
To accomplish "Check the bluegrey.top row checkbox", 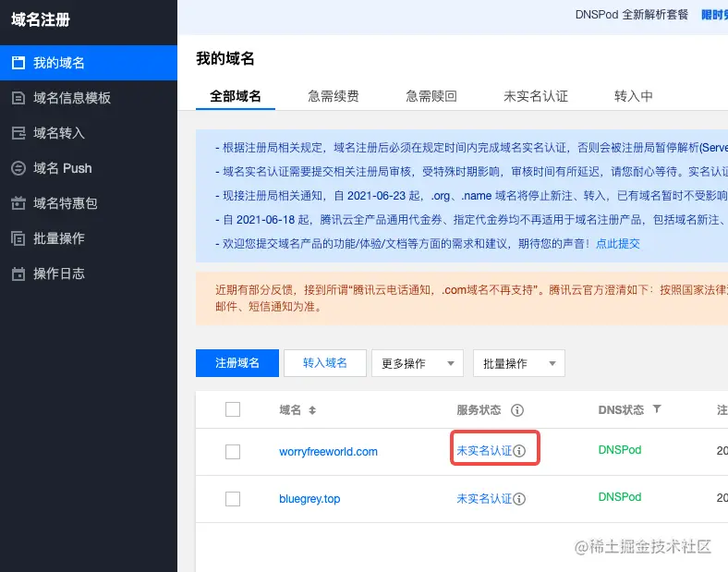I will coord(233,499).
